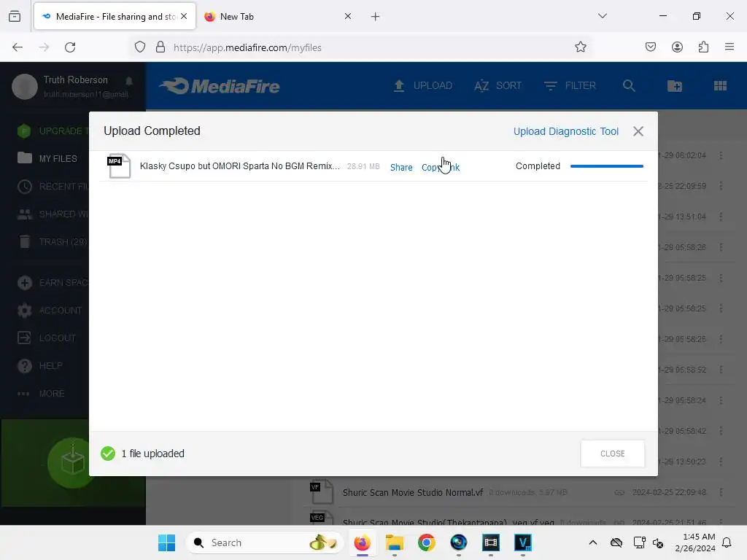
Task: Open options for the 05:58:26 row
Action: (721, 247)
